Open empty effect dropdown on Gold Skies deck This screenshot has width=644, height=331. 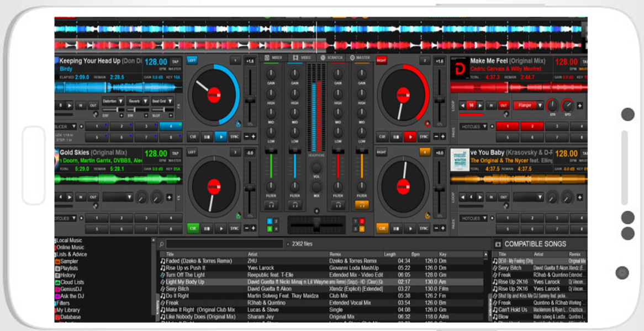[x=118, y=197]
